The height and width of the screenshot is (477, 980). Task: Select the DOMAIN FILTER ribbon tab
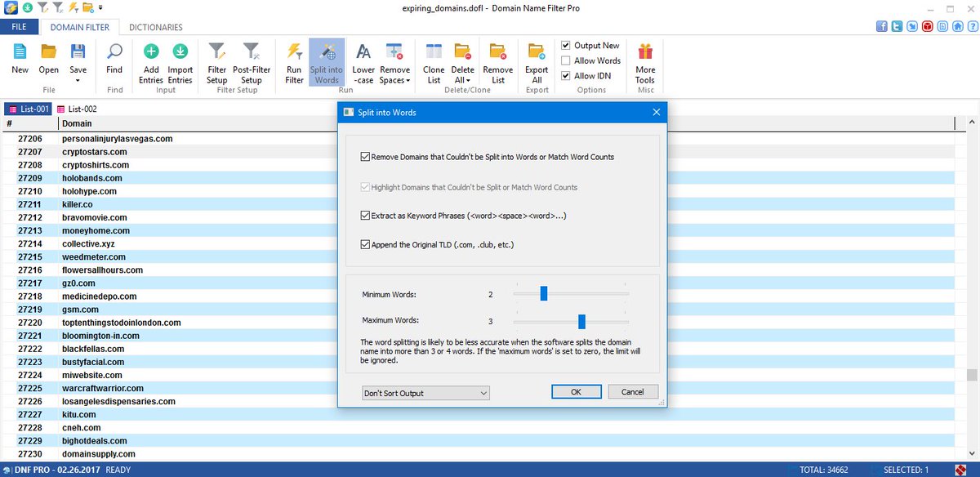pyautogui.click(x=80, y=27)
